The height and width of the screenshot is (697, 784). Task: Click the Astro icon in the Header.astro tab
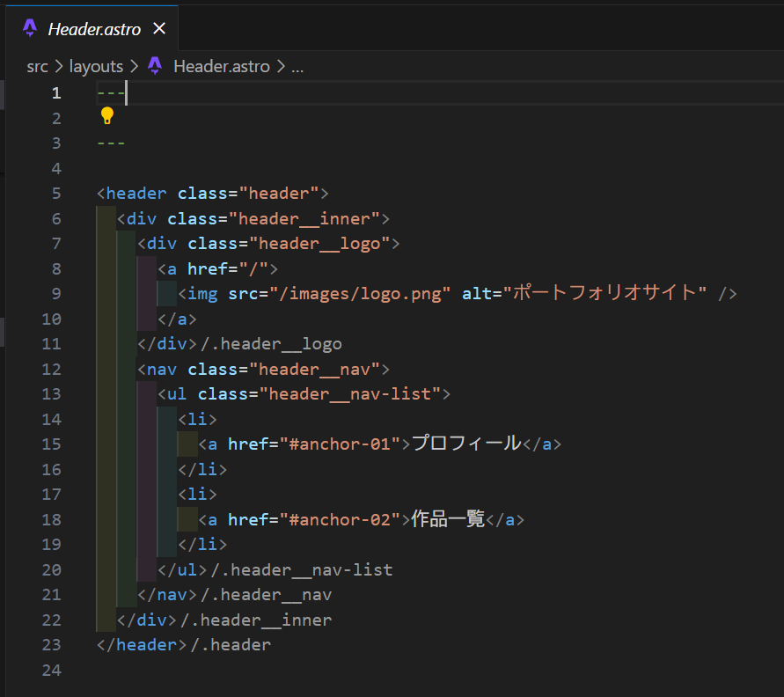tap(30, 28)
